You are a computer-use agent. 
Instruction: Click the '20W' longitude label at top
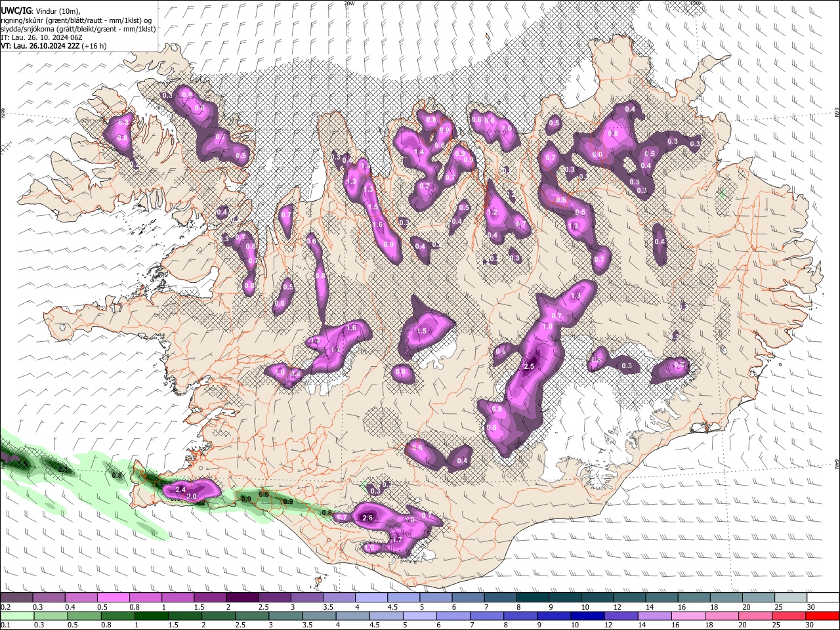tap(349, 3)
